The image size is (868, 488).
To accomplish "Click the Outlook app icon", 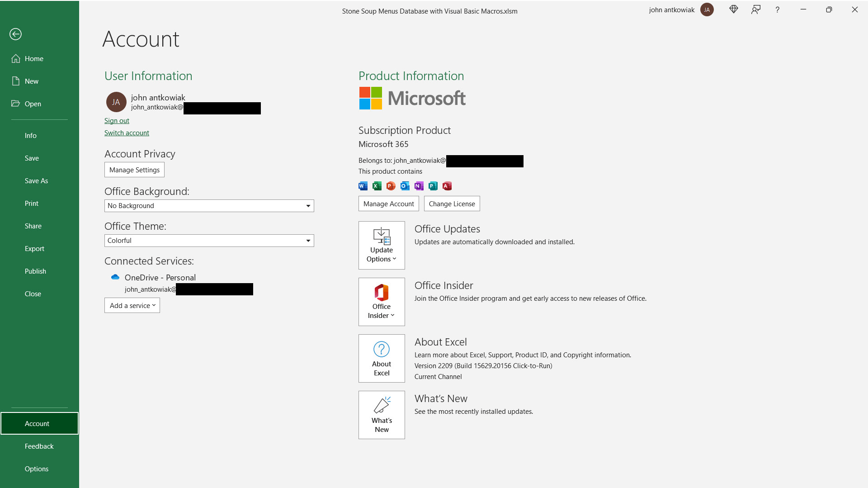I will click(x=405, y=186).
